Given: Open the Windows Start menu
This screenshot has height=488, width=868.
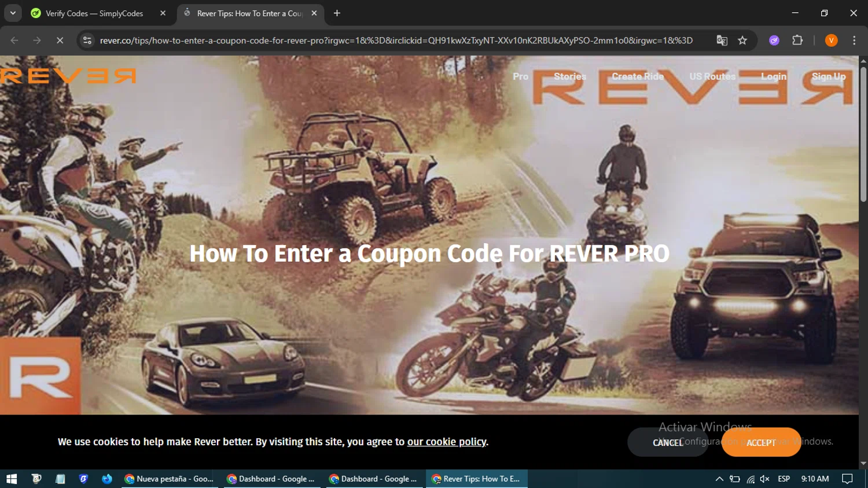Looking at the screenshot, I should point(12,479).
